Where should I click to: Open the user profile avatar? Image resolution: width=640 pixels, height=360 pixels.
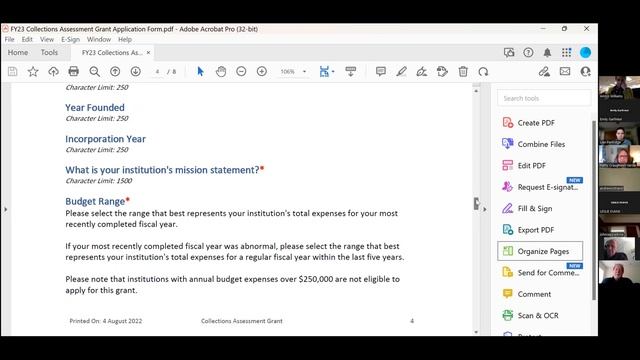click(x=585, y=52)
